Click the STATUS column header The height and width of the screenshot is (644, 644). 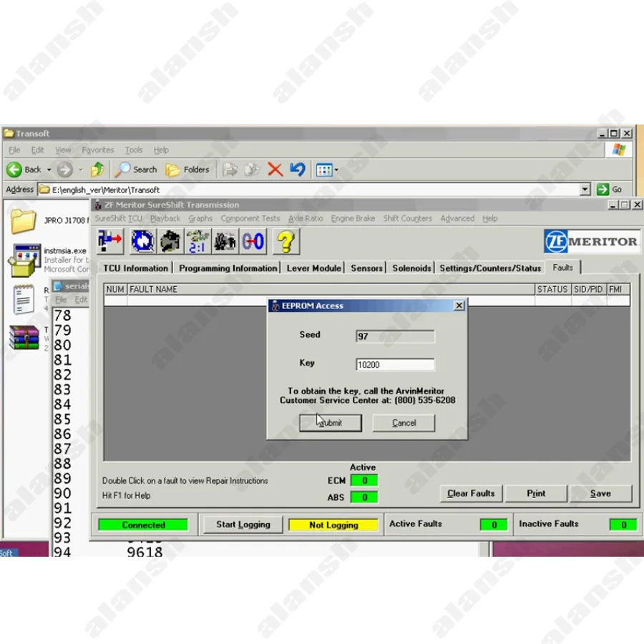552,289
